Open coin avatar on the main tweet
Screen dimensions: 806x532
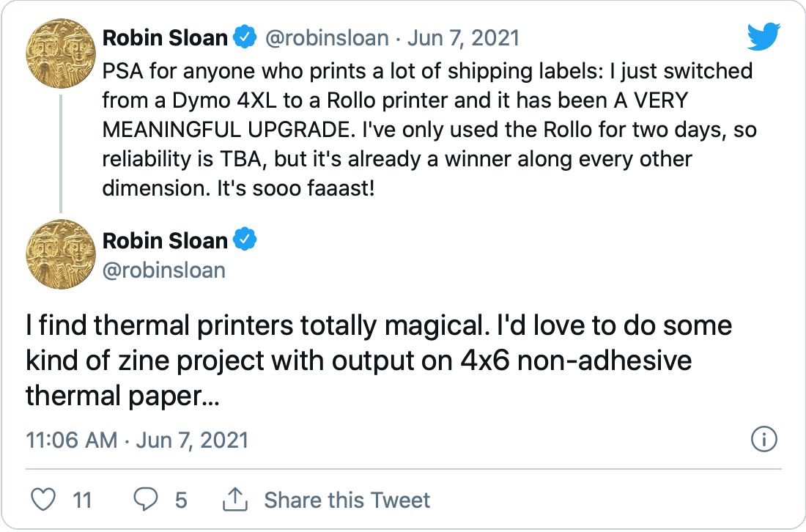61,254
